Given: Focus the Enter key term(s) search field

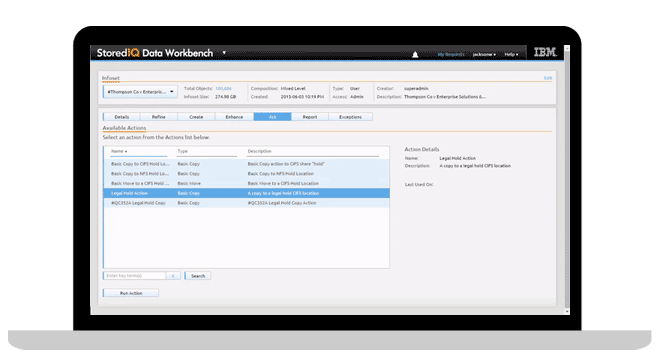Looking at the screenshot, I should pyautogui.click(x=135, y=276).
